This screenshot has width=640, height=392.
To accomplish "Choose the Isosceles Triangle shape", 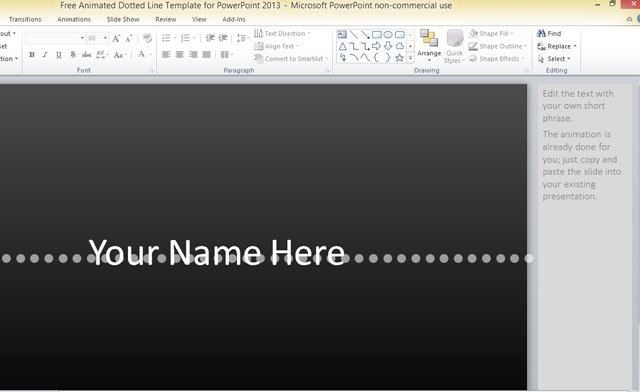I will click(342, 46).
